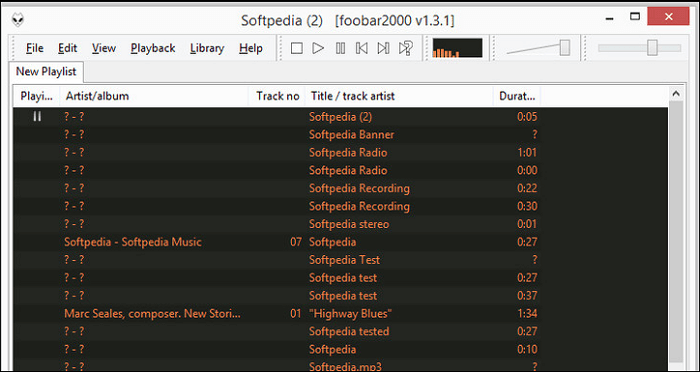Click the seek bar slider handle
This screenshot has width=700, height=372.
coord(652,48)
